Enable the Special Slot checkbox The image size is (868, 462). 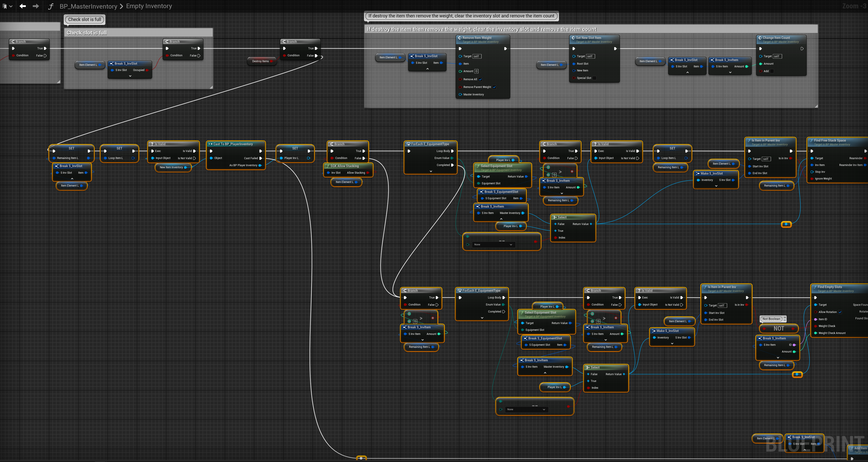coord(594,78)
